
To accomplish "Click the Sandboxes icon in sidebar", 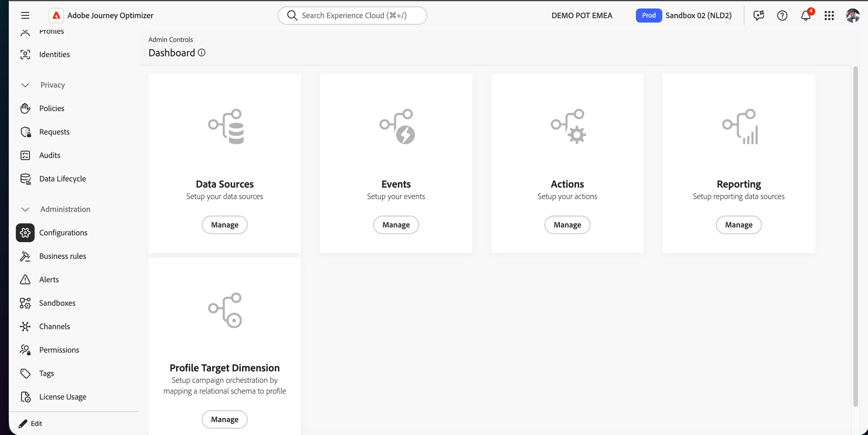I will (25, 303).
